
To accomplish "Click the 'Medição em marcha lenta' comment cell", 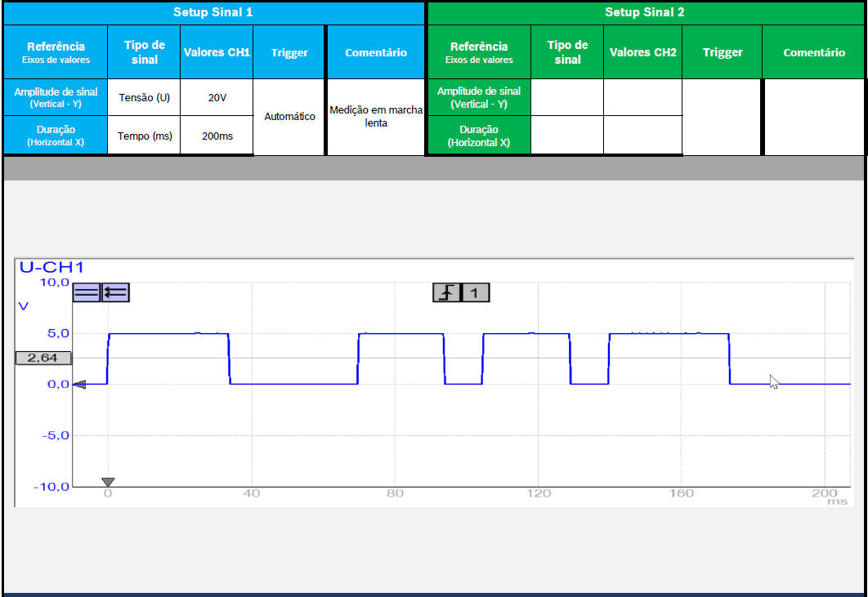I will [x=375, y=117].
